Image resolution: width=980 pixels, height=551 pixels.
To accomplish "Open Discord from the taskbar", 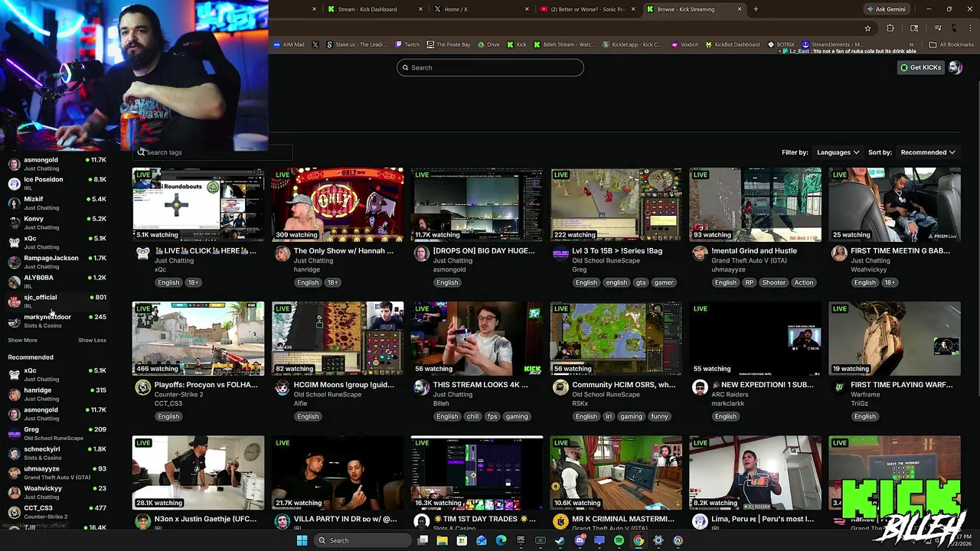I will 580,540.
